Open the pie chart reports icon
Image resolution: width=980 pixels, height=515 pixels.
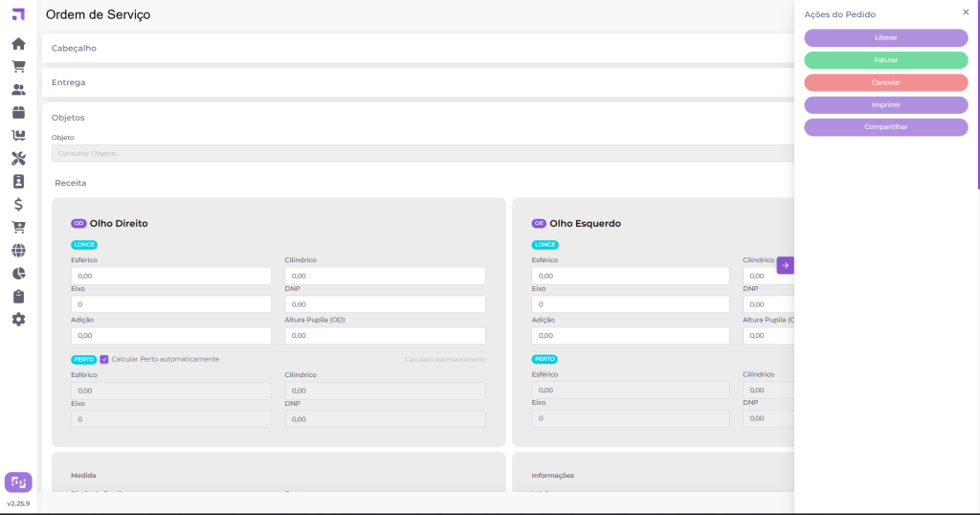click(x=18, y=274)
